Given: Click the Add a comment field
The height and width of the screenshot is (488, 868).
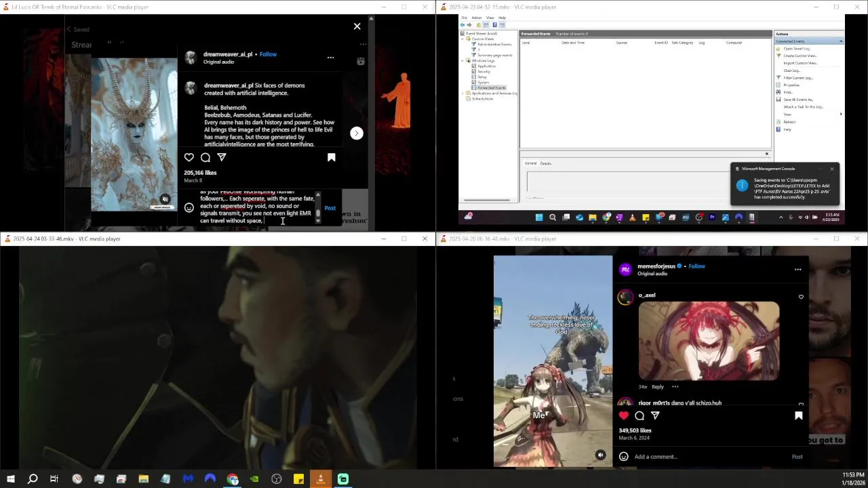Looking at the screenshot, I should (710, 456).
